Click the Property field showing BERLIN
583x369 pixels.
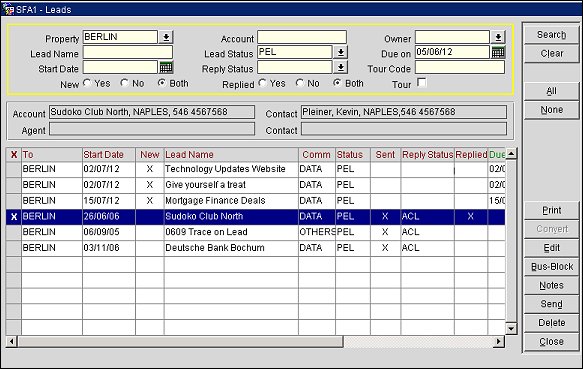[x=120, y=37]
